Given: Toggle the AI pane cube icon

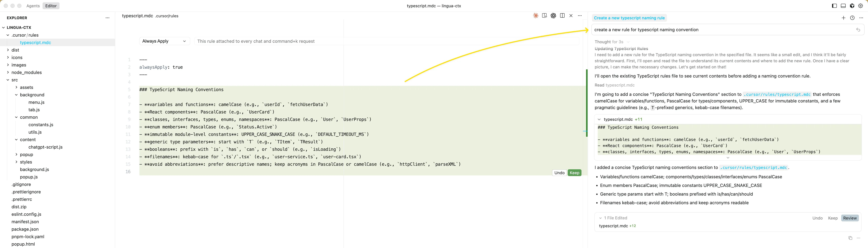Looking at the screenshot, I should [852, 6].
